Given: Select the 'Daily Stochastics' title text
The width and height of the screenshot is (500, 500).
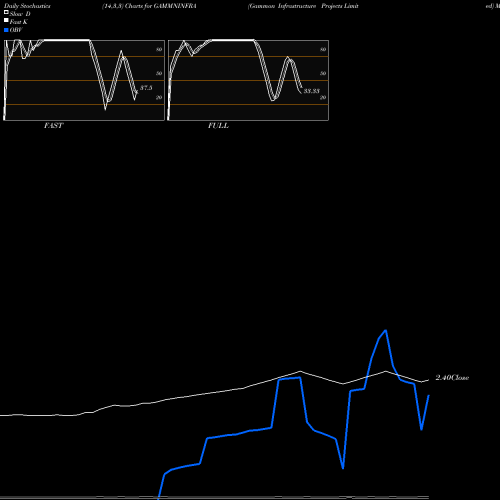Looking at the screenshot, I should pyautogui.click(x=27, y=6).
